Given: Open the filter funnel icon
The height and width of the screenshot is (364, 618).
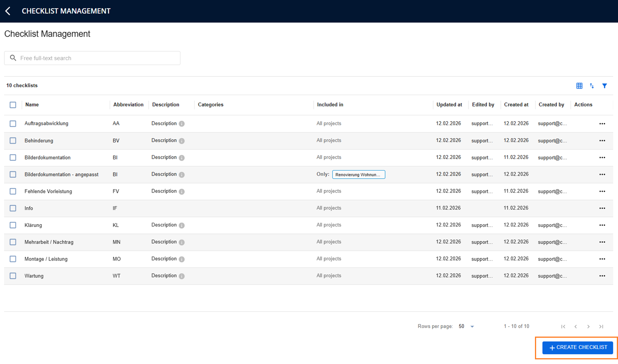Looking at the screenshot, I should (604, 86).
